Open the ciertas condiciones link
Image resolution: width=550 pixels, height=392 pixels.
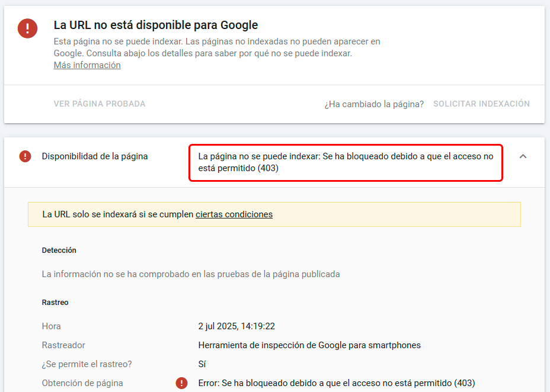coord(234,214)
